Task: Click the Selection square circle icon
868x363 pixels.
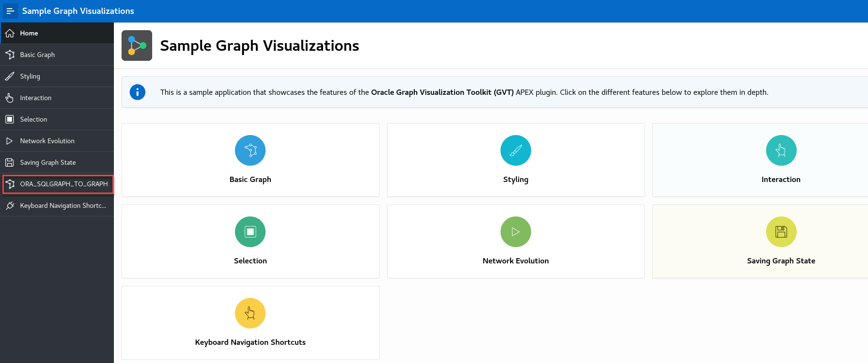Action: click(250, 232)
